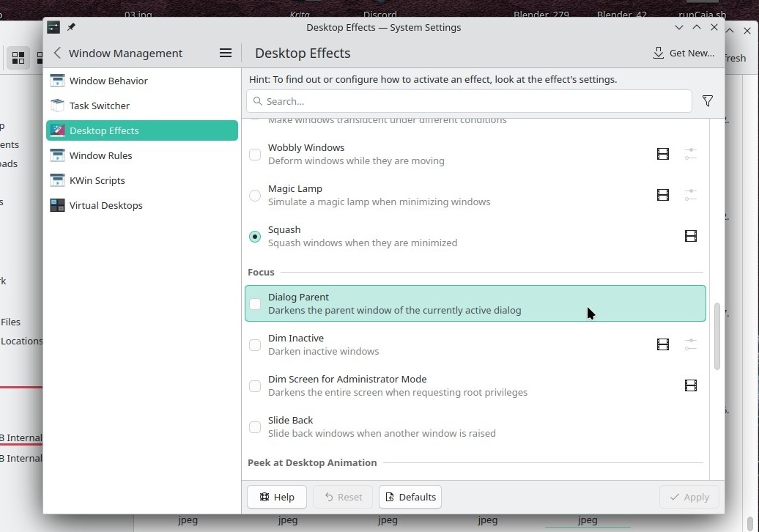Click the Defaults button
759x532 pixels.
click(x=410, y=497)
